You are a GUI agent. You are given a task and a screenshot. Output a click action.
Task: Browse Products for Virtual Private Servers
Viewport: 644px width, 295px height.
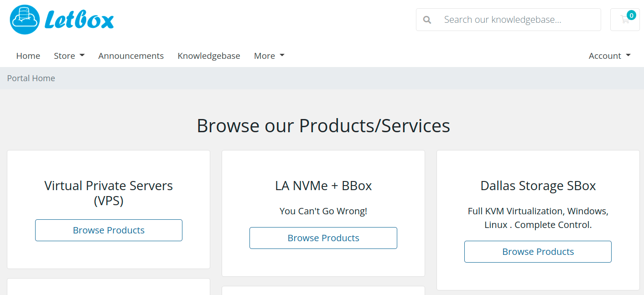109,230
